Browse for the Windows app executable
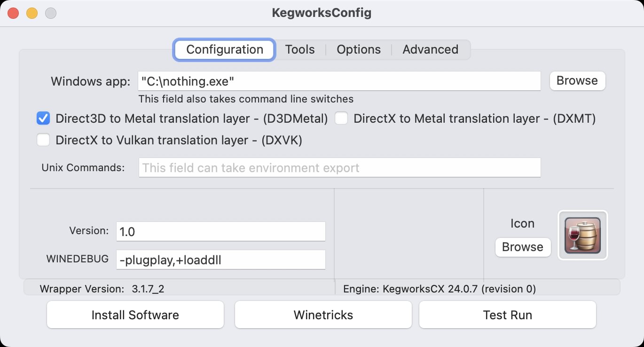 (577, 81)
